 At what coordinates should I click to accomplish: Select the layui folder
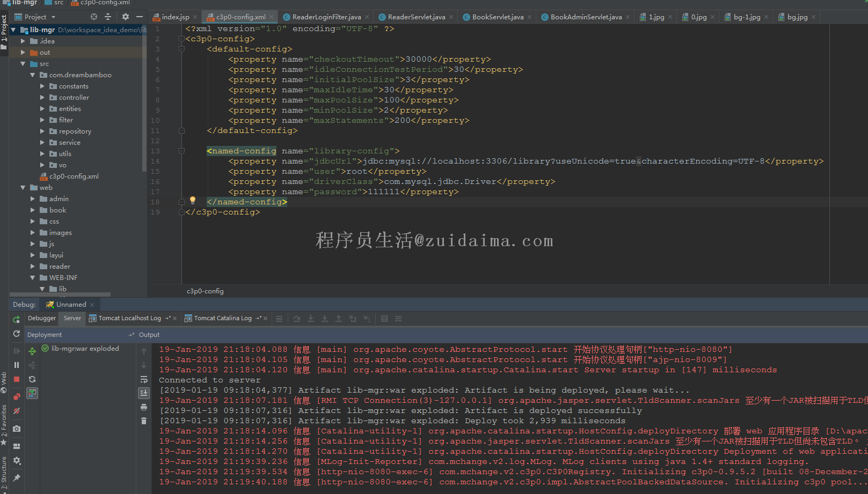tap(52, 255)
